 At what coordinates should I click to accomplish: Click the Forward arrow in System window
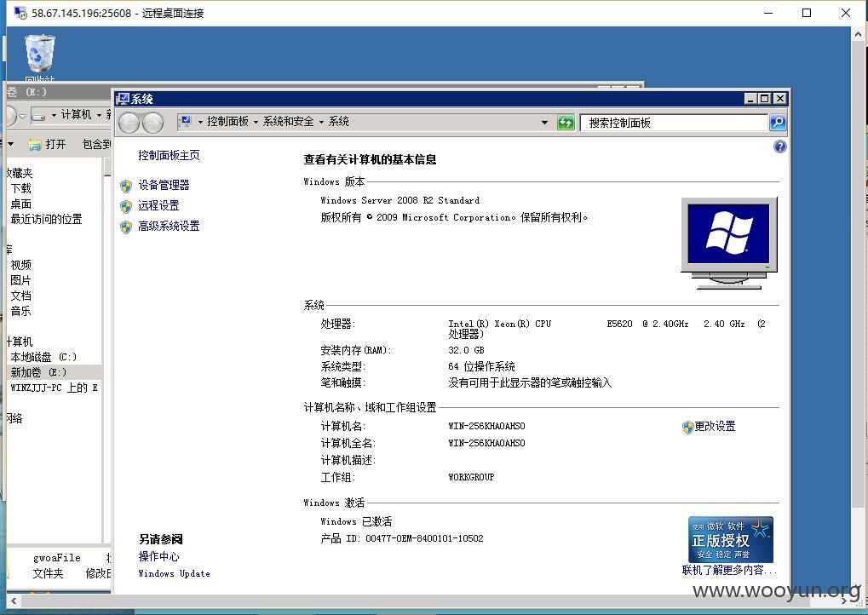pyautogui.click(x=152, y=123)
